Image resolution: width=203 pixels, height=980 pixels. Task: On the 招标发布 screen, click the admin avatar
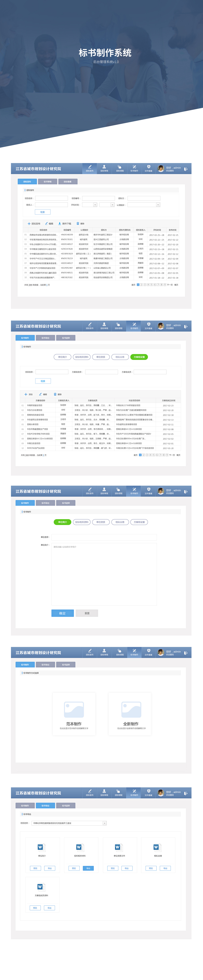coord(161,168)
